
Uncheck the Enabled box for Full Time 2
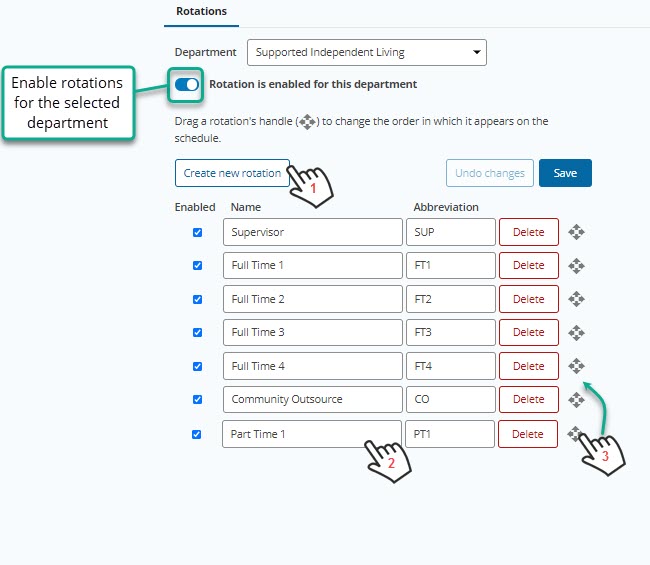click(x=197, y=299)
